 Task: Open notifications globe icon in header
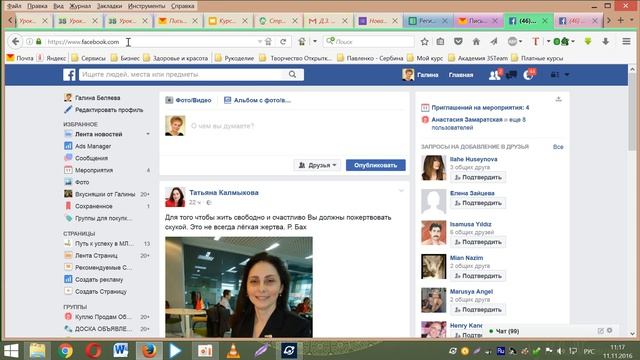pos(528,75)
